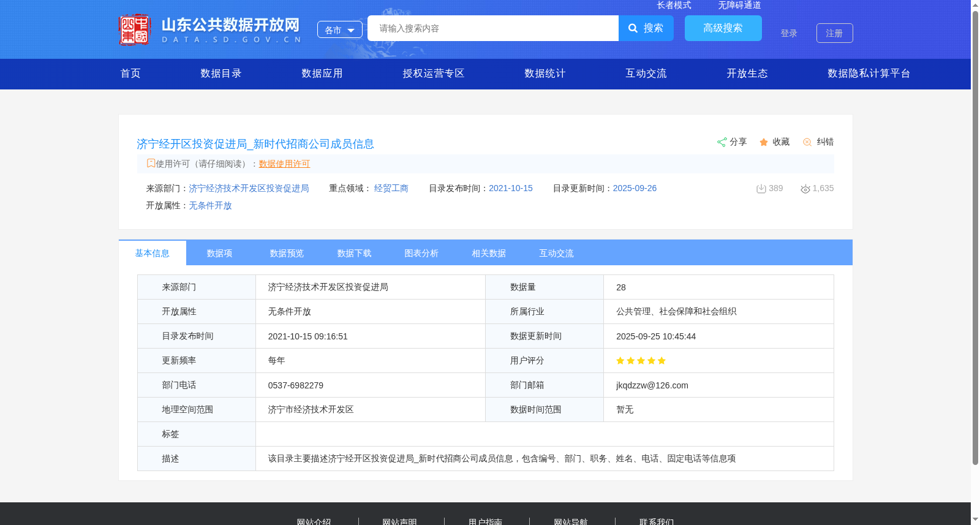Click the phone number 0537-6982279
This screenshot has width=980, height=525.
click(x=296, y=385)
